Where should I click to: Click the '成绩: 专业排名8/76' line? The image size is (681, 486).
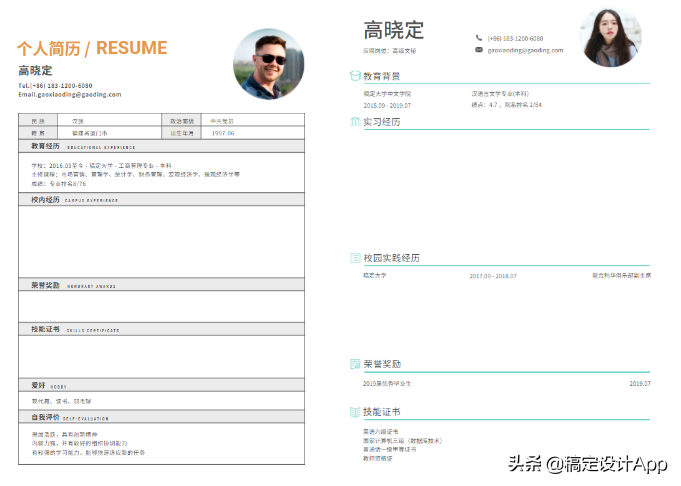click(x=59, y=184)
